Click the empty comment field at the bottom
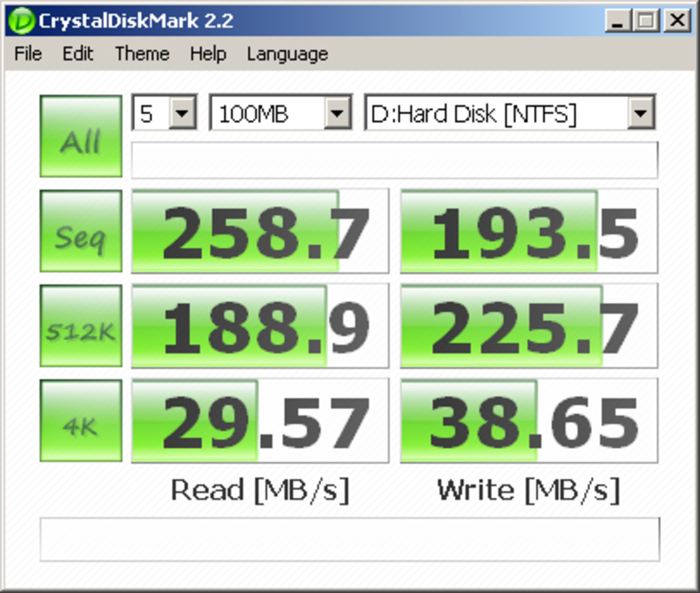 349,539
